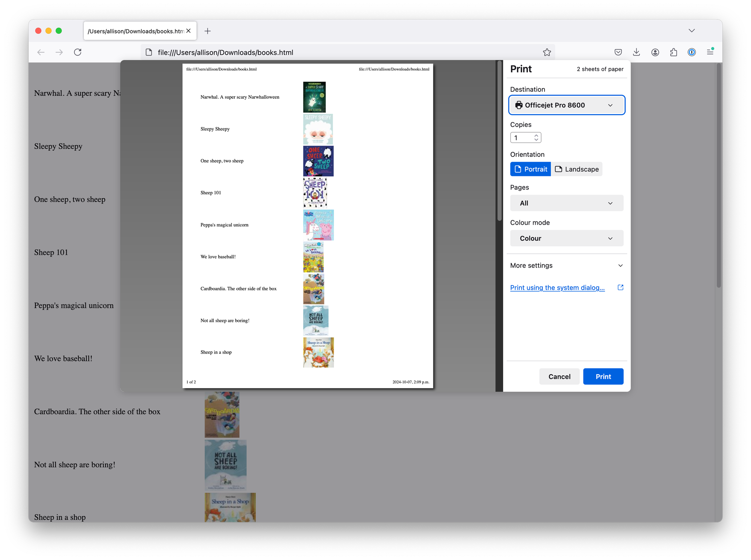Open the Pages All dropdown
Image resolution: width=751 pixels, height=560 pixels.
coord(567,203)
